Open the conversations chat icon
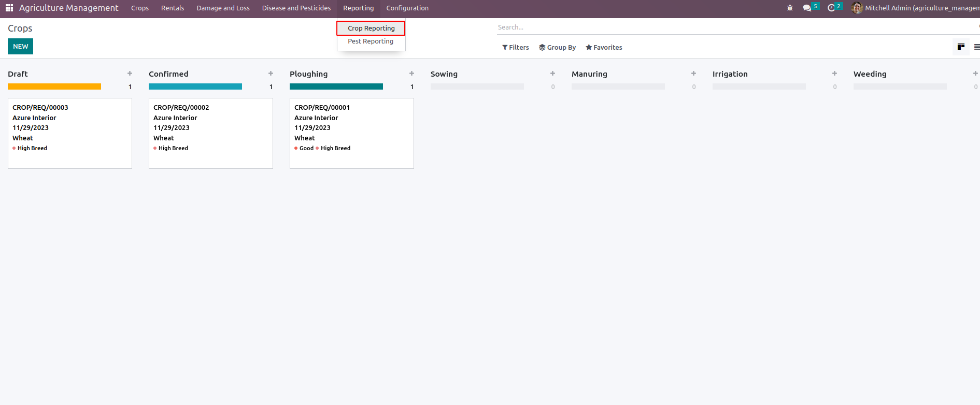The image size is (980, 405). coord(807,8)
